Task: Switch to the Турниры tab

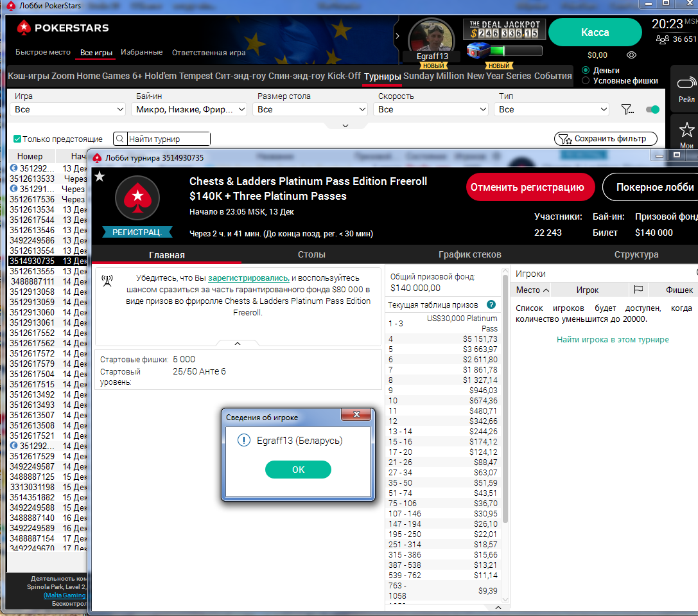Action: tap(382, 76)
